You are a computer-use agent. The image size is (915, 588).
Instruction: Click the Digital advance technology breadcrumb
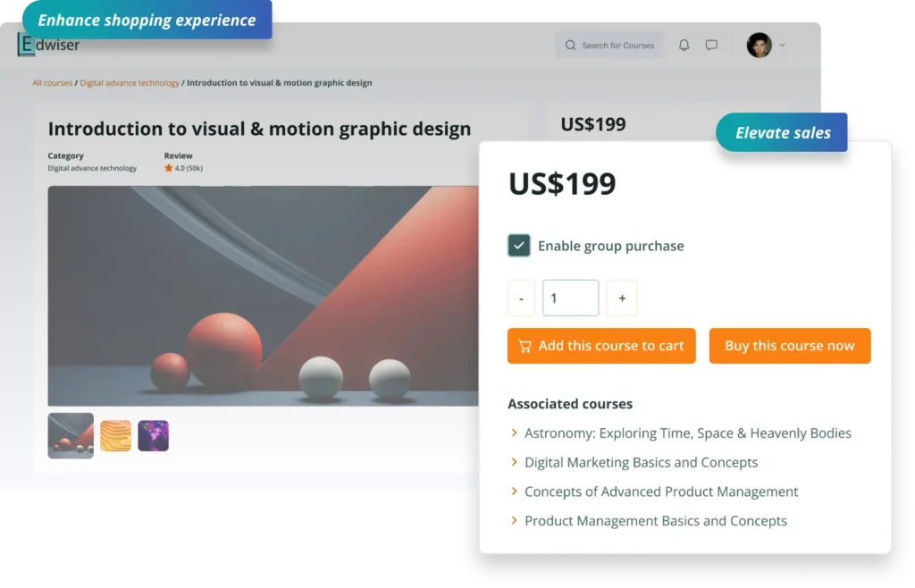128,82
